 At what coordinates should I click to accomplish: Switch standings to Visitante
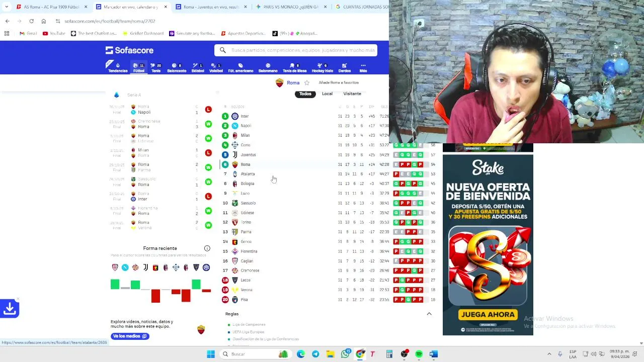(x=352, y=94)
